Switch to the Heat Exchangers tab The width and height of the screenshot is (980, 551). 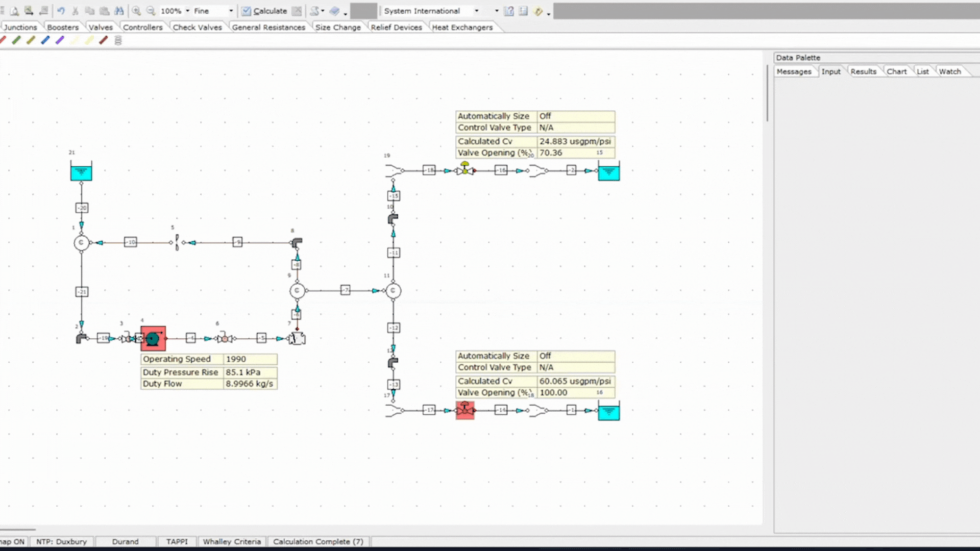pos(463,27)
